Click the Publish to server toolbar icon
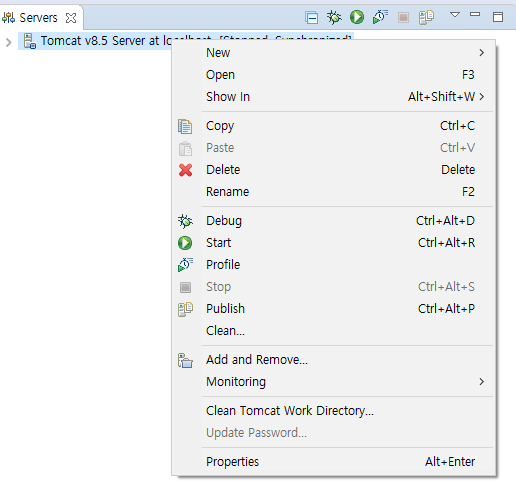 (x=426, y=17)
